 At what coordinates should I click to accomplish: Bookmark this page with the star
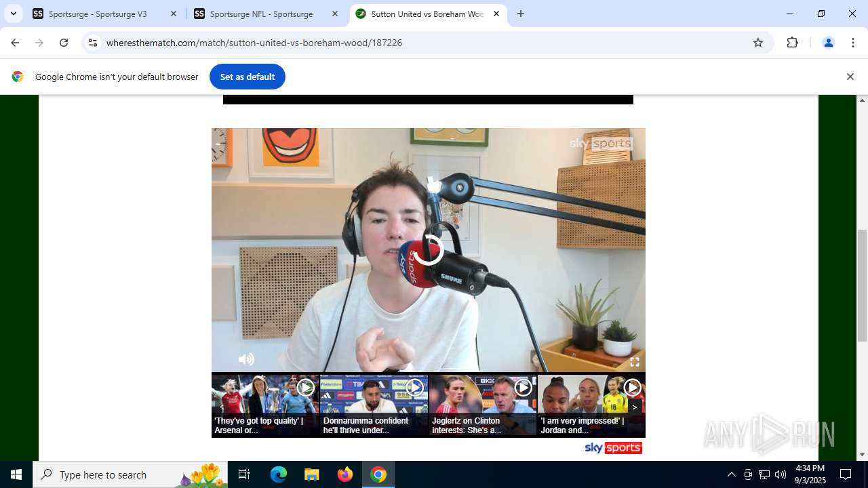758,43
